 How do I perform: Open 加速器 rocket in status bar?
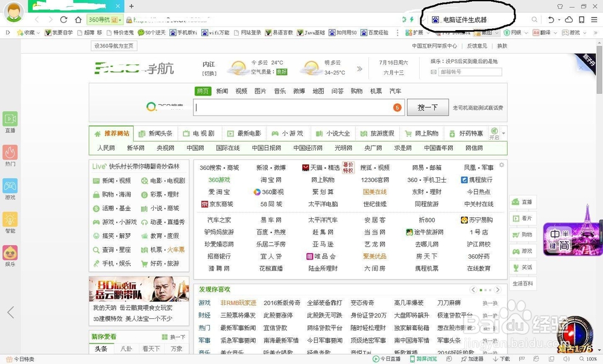(x=472, y=359)
